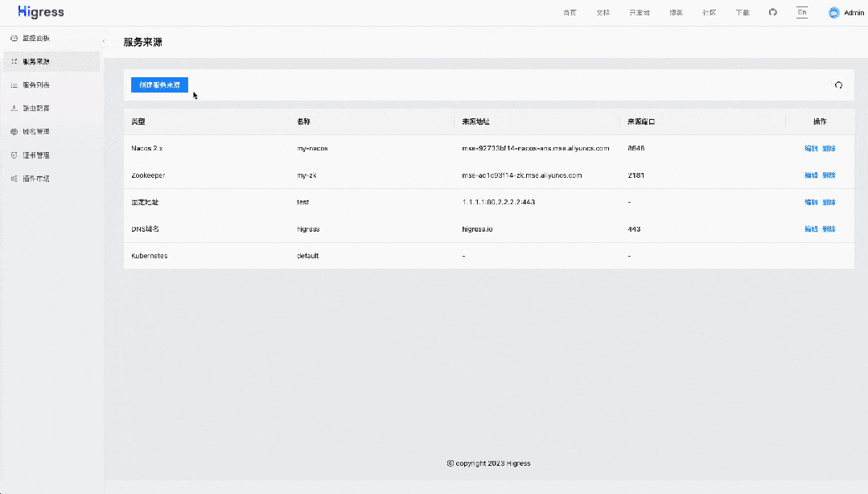This screenshot has width=868, height=494.
Task: Delete the my-zk Zookeeper source
Action: coord(829,175)
